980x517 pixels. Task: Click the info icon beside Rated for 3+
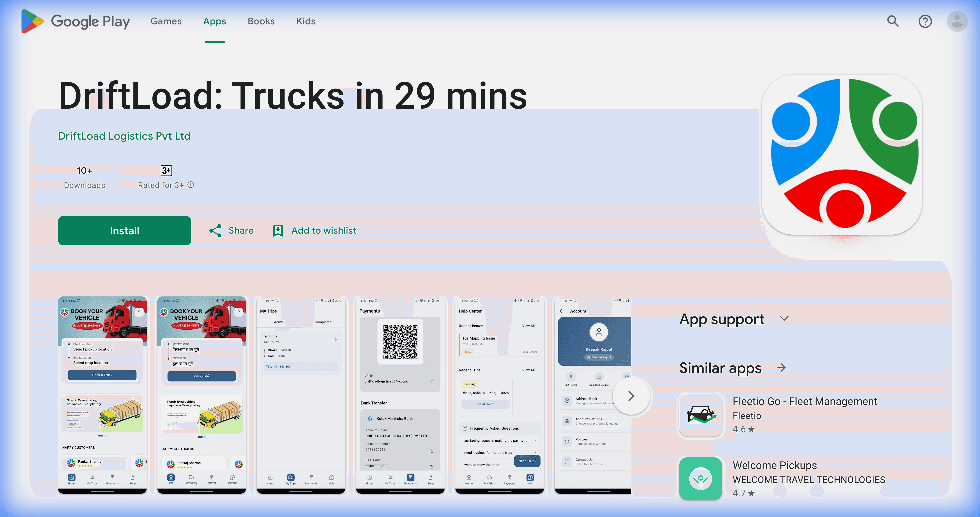191,185
